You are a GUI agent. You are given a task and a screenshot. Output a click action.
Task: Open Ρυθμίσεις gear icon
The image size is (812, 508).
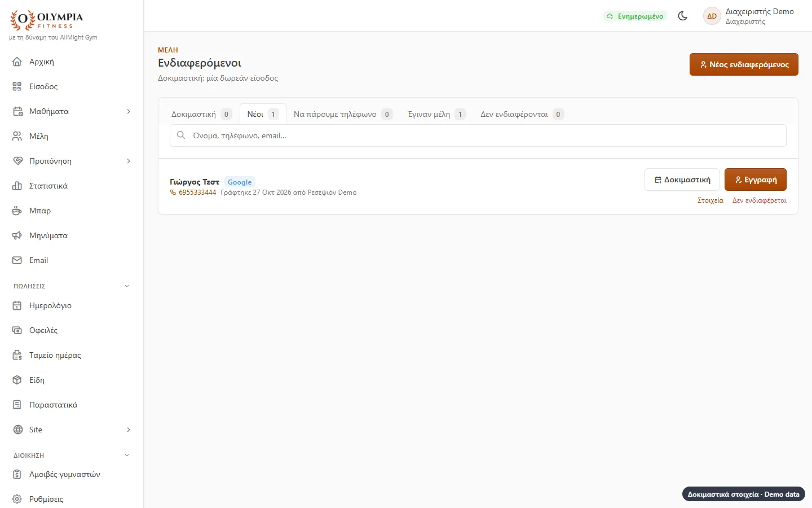17,499
